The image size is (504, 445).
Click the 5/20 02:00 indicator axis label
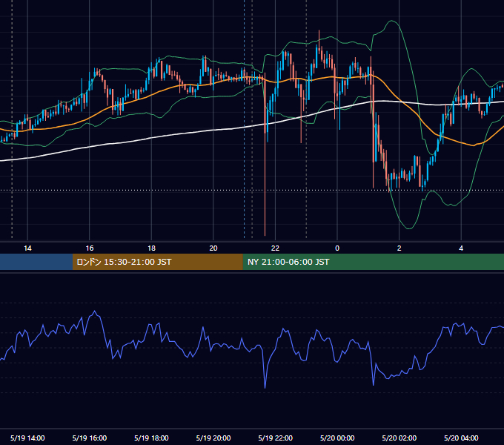coord(399,438)
